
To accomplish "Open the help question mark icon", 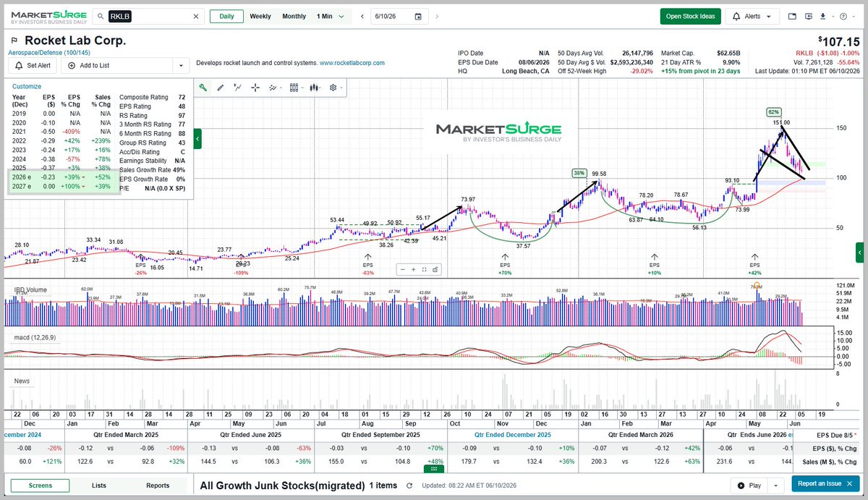I will pos(844,17).
